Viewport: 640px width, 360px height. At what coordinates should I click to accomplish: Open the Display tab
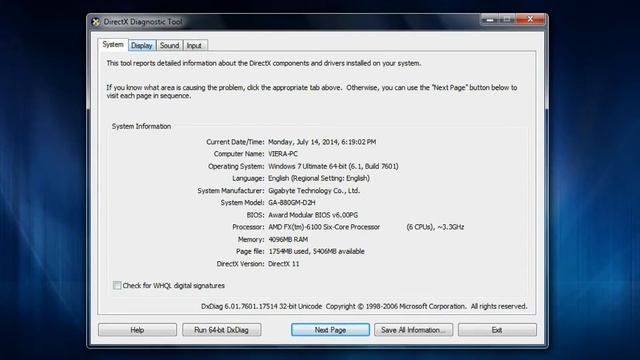coord(142,45)
